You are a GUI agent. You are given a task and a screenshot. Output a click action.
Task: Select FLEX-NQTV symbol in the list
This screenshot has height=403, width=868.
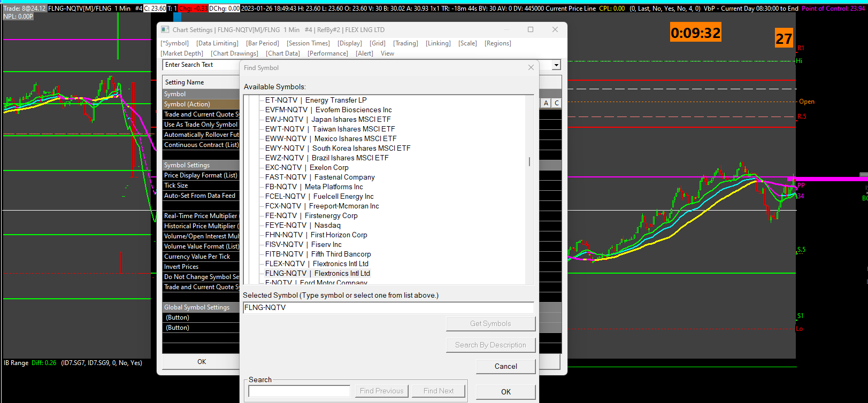317,263
